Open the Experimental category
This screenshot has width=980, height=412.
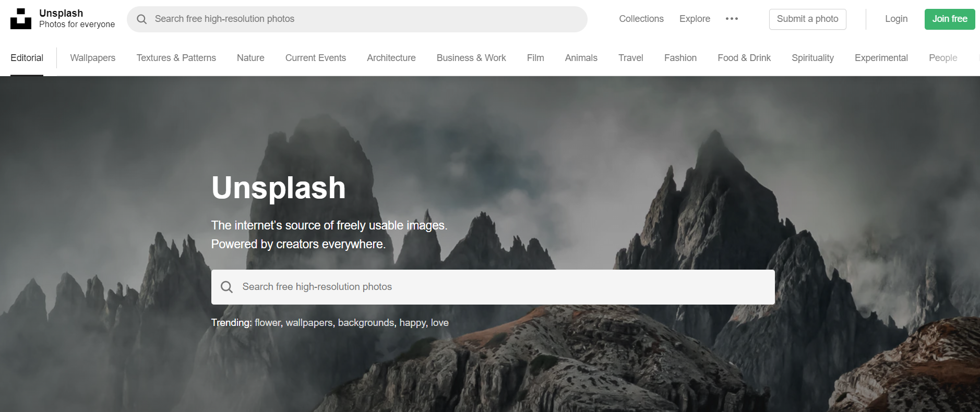[x=881, y=58]
